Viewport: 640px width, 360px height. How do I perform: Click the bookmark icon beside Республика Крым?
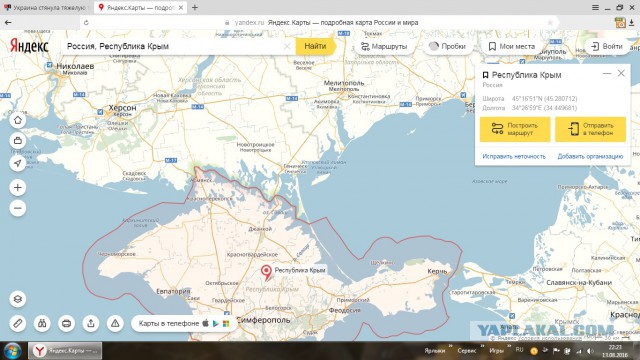(485, 75)
